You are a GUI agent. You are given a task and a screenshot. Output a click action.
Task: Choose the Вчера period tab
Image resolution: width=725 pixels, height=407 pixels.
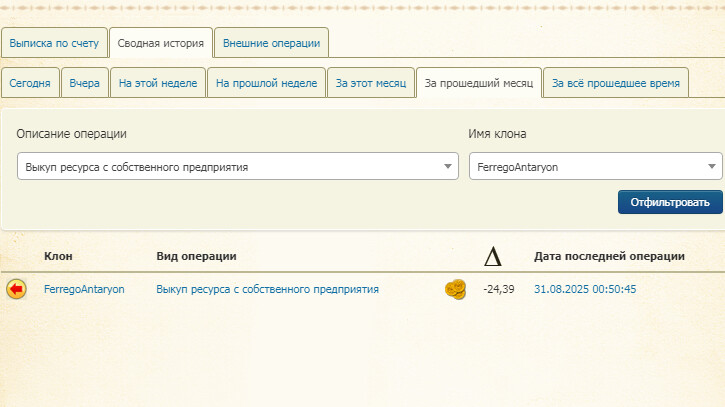click(x=84, y=83)
